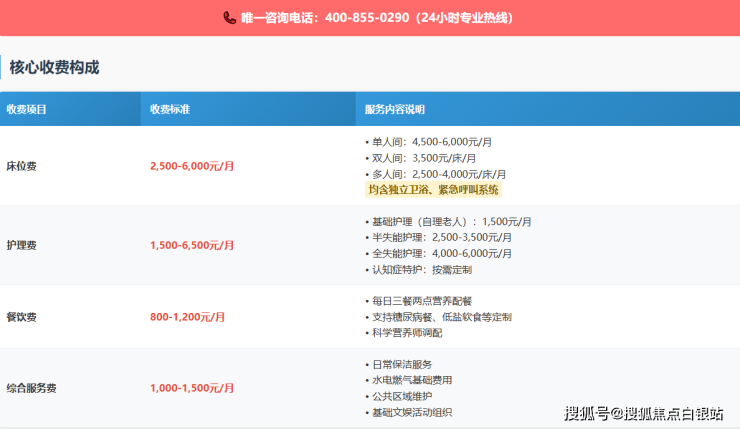Viewport: 740px width, 429px height.
Task: Select the 餐饮费 row label
Action: pyautogui.click(x=21, y=317)
